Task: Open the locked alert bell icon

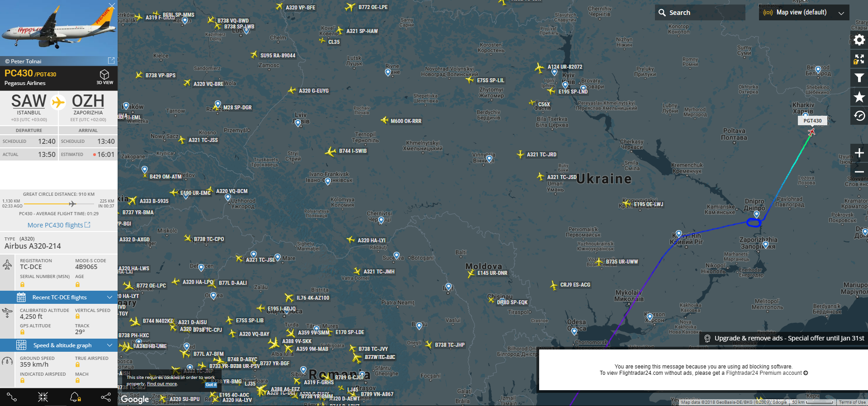Action: (75, 397)
